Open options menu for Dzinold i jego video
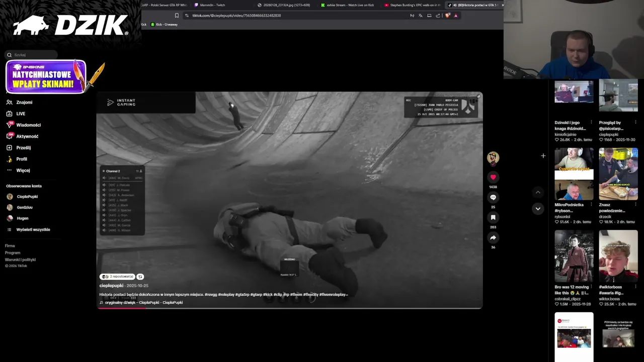The width and height of the screenshot is (644, 362). [x=591, y=122]
